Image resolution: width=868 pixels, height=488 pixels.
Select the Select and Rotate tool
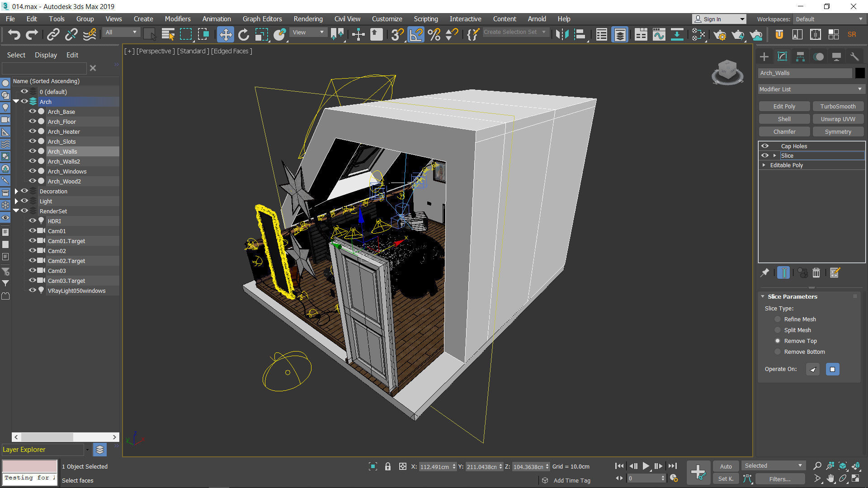(243, 34)
